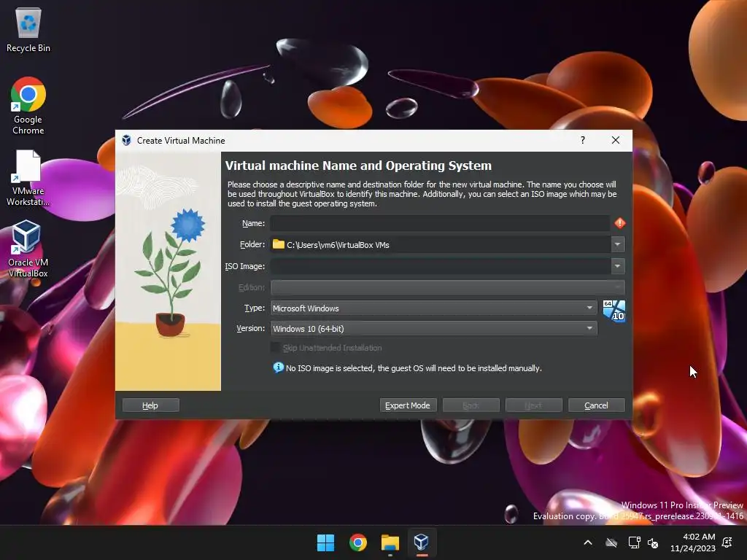Select the Google Chrome desktop shortcut
The height and width of the screenshot is (560, 747).
tap(28, 106)
